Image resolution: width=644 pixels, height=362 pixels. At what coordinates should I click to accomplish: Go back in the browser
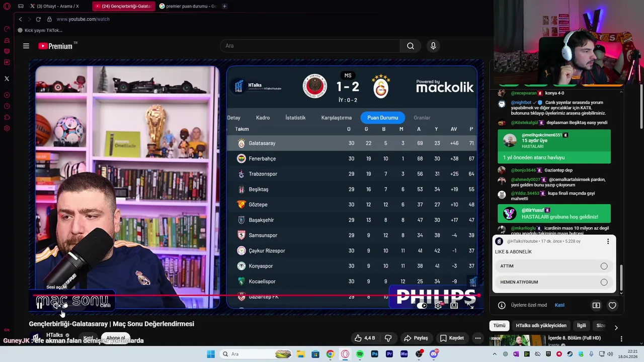21,19
